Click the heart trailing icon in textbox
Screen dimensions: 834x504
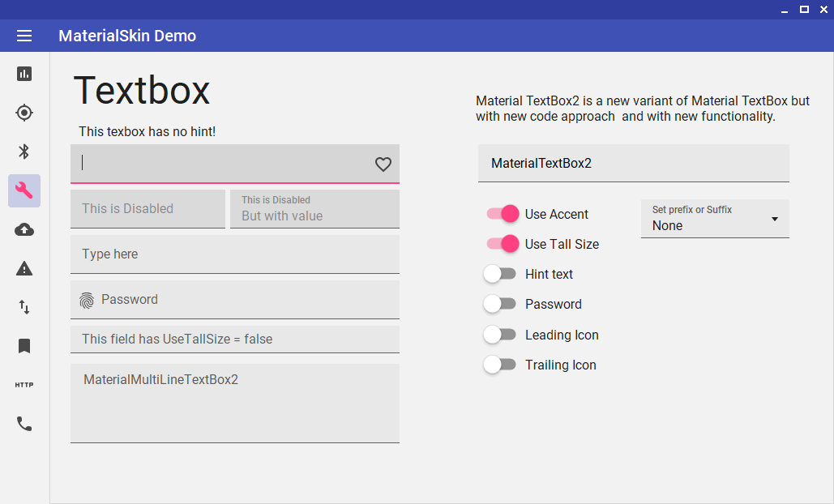pos(383,164)
